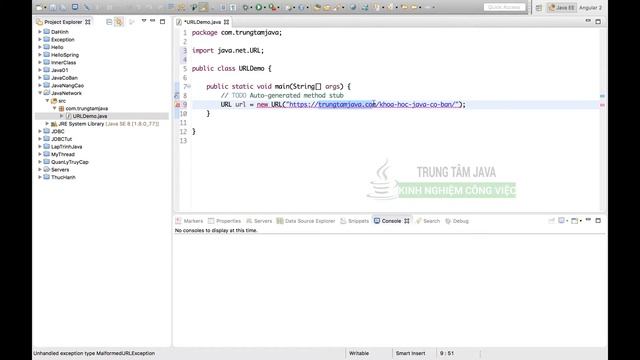Select URLDemo.java in Project Explorer

click(x=90, y=116)
